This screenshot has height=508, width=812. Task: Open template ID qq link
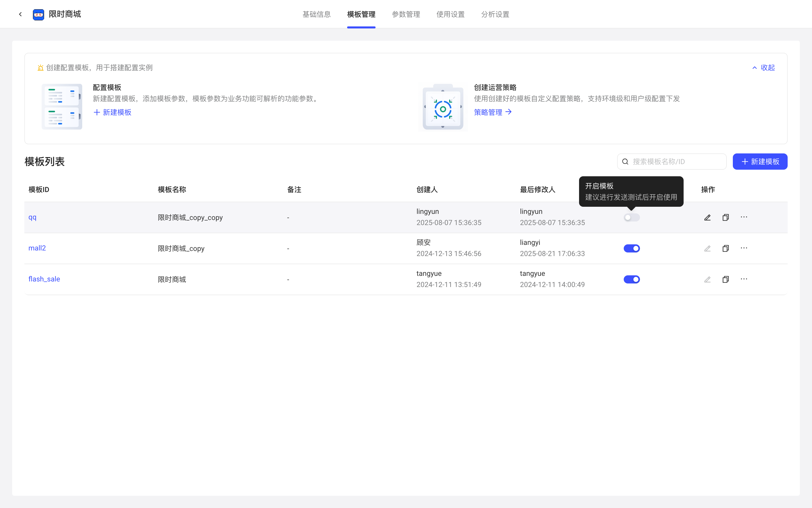pyautogui.click(x=32, y=217)
